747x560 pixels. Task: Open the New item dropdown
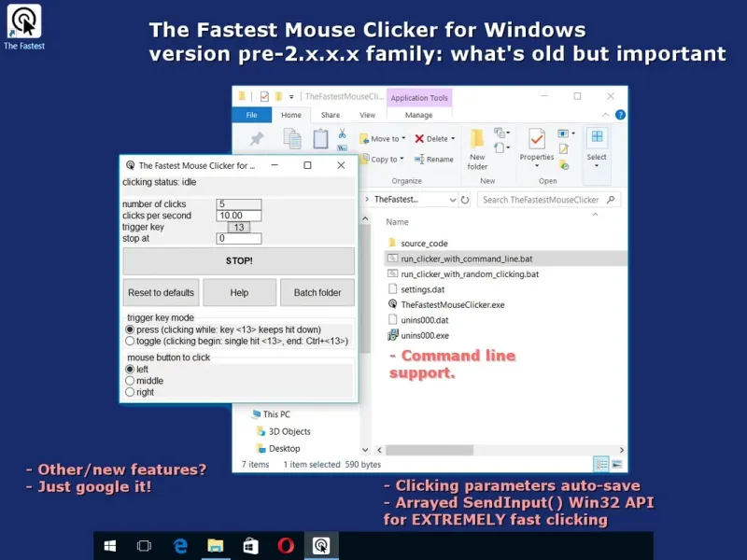[502, 133]
